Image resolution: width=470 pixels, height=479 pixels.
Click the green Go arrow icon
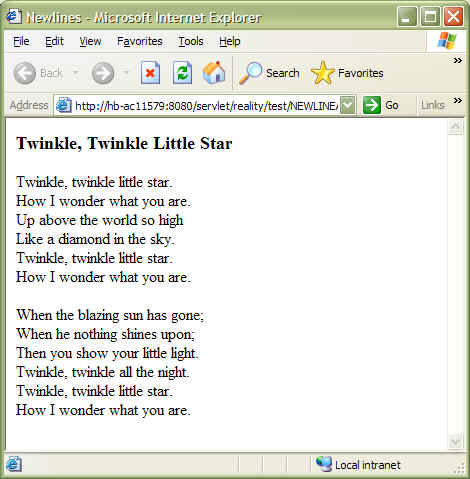pyautogui.click(x=371, y=105)
